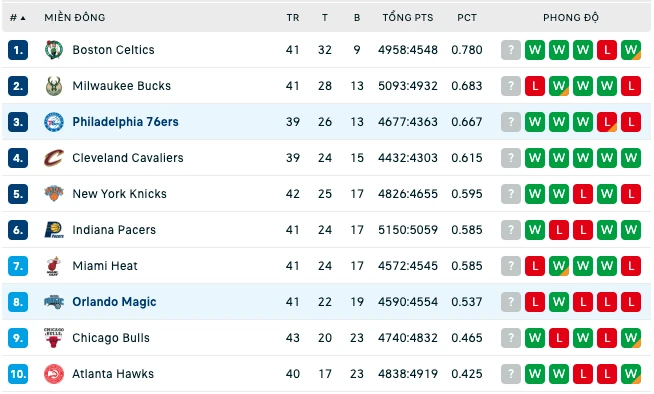
Task: Click the TỔNG PTS column header
Action: [x=408, y=18]
